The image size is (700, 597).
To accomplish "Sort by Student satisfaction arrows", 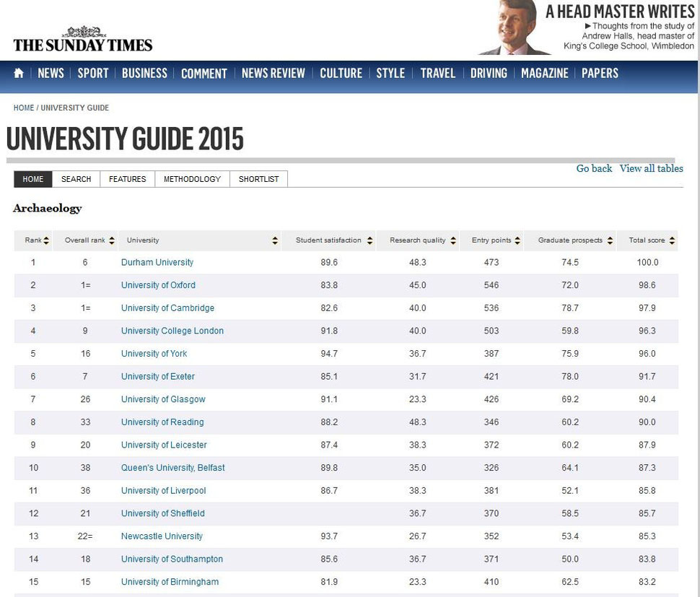I will click(x=369, y=240).
